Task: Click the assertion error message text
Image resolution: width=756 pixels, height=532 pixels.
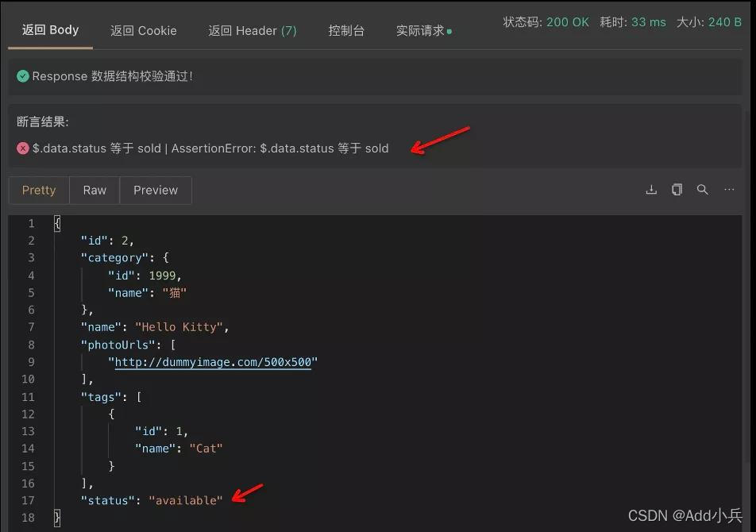Action: point(210,148)
